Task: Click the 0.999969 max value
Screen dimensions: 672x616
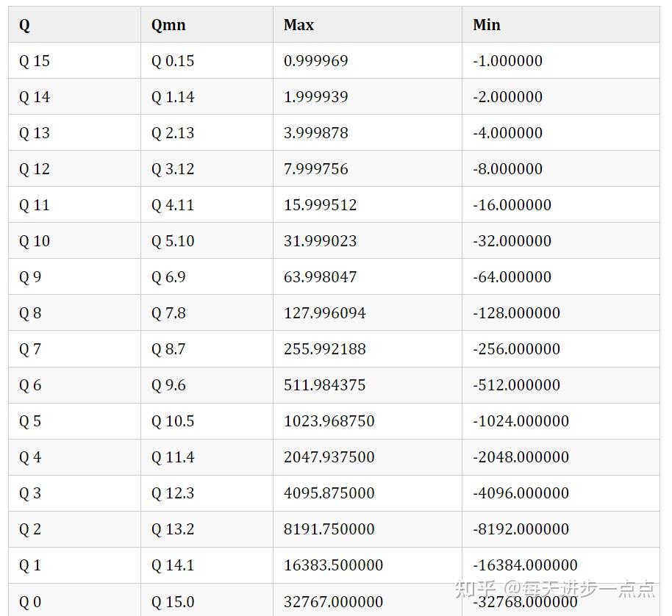Action: (316, 61)
